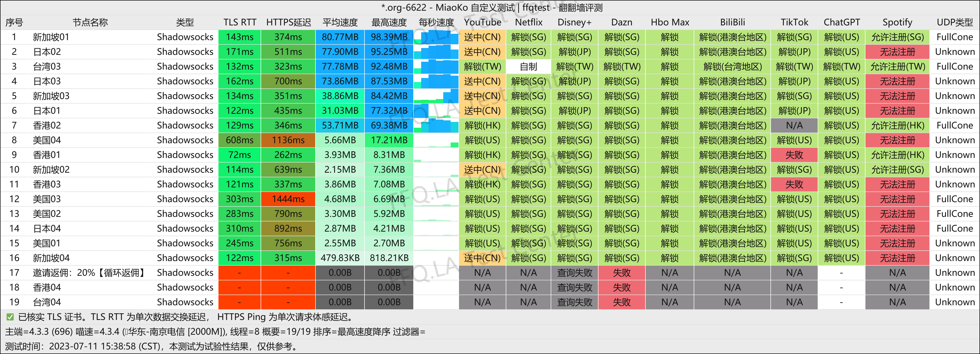Click the 72ms TLS RTT cell
The width and height of the screenshot is (980, 354).
pos(240,155)
